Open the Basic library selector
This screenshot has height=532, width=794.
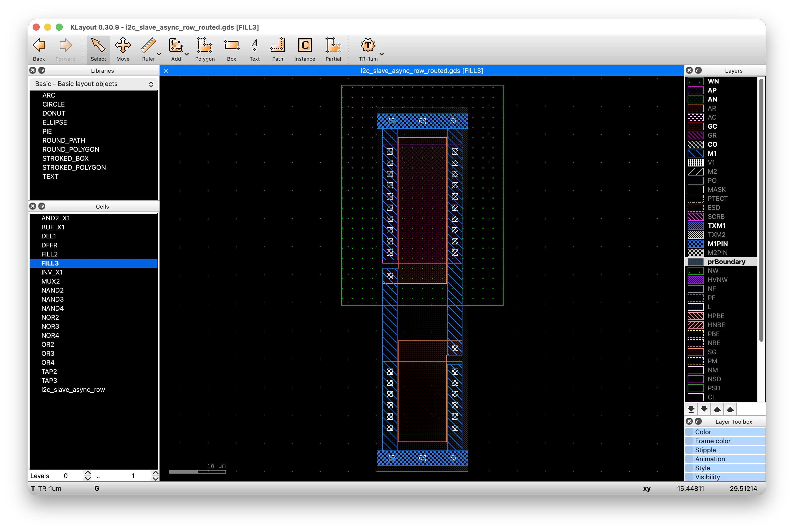pyautogui.click(x=94, y=84)
